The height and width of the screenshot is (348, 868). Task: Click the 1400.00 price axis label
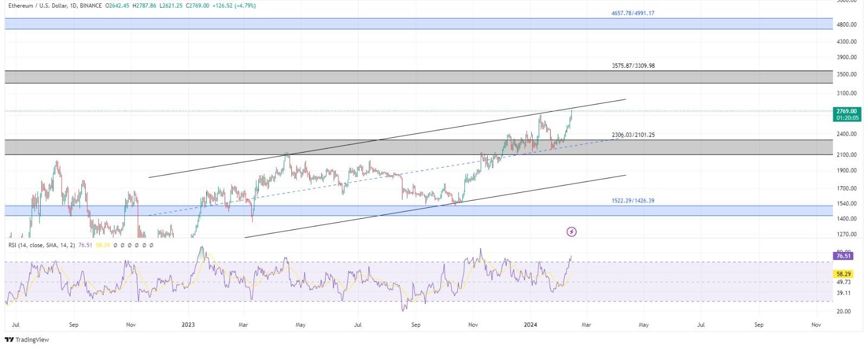847,219
